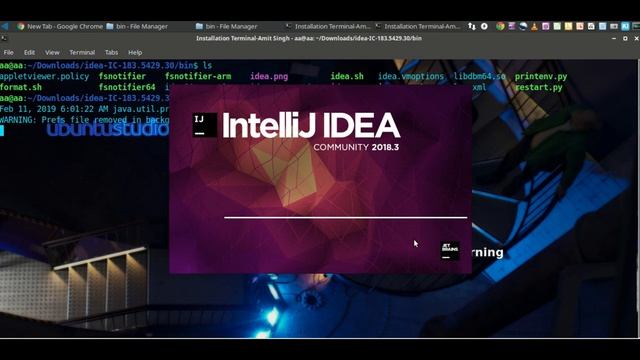The height and width of the screenshot is (360, 640).
Task: Click the white circle tray icon
Action: pyautogui.click(x=484, y=26)
